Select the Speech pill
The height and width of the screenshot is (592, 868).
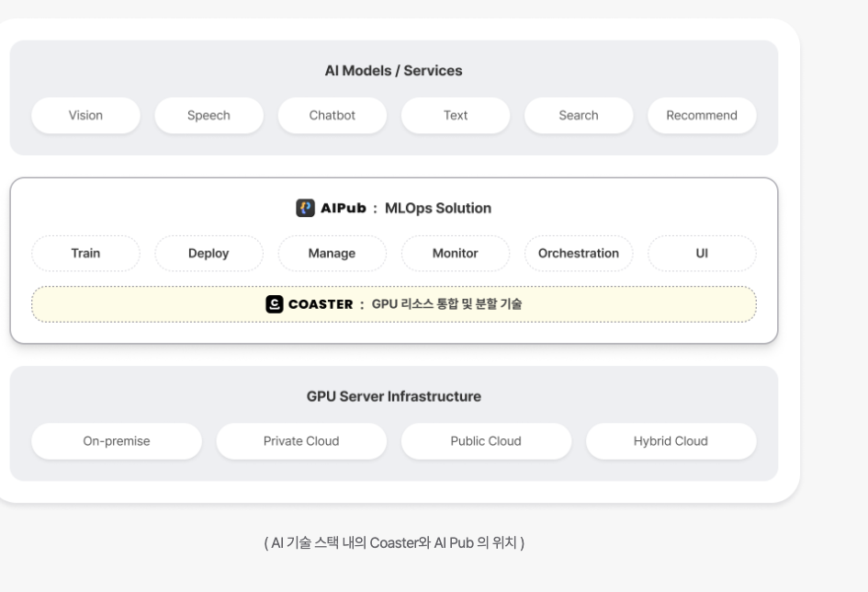[x=209, y=115]
